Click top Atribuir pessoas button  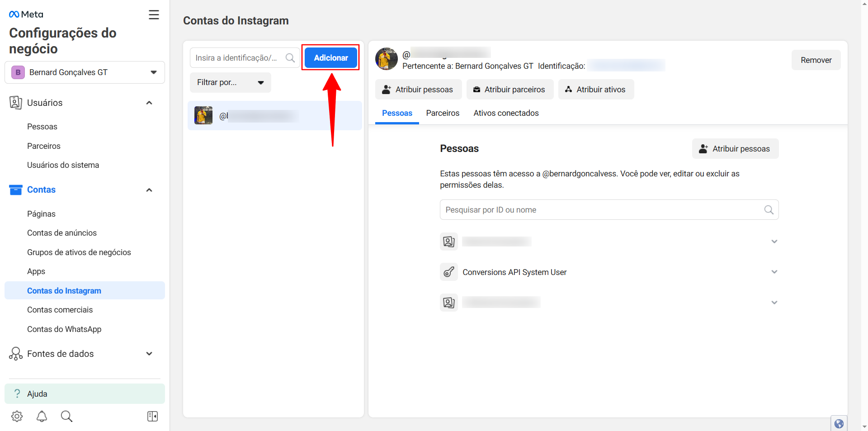(418, 90)
